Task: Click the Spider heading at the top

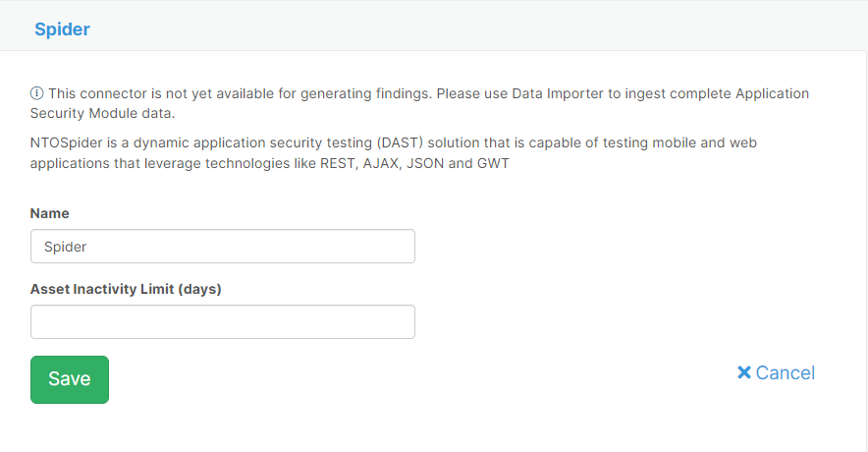Action: pyautogui.click(x=62, y=29)
